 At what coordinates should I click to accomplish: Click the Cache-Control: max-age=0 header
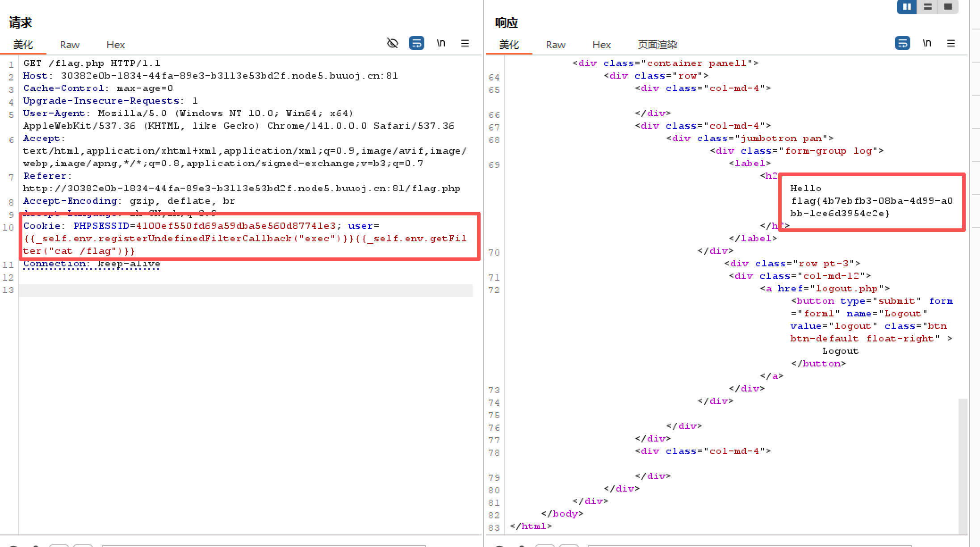pos(98,88)
